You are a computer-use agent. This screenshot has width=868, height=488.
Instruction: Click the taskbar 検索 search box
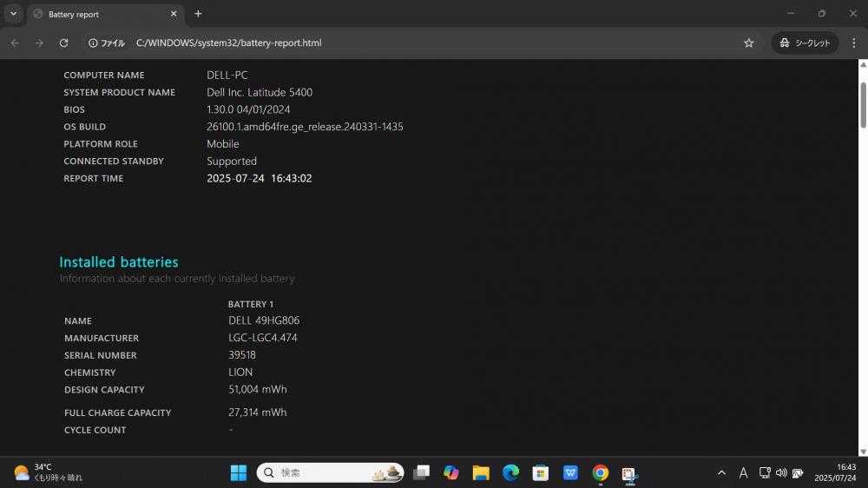tap(330, 472)
